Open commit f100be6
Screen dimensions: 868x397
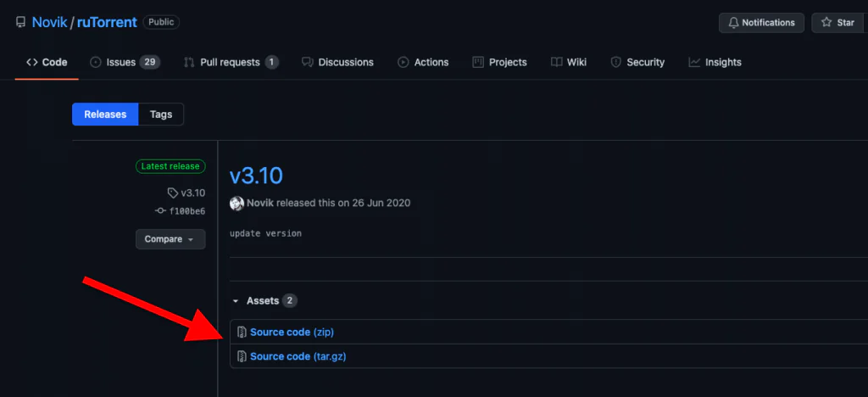[187, 211]
